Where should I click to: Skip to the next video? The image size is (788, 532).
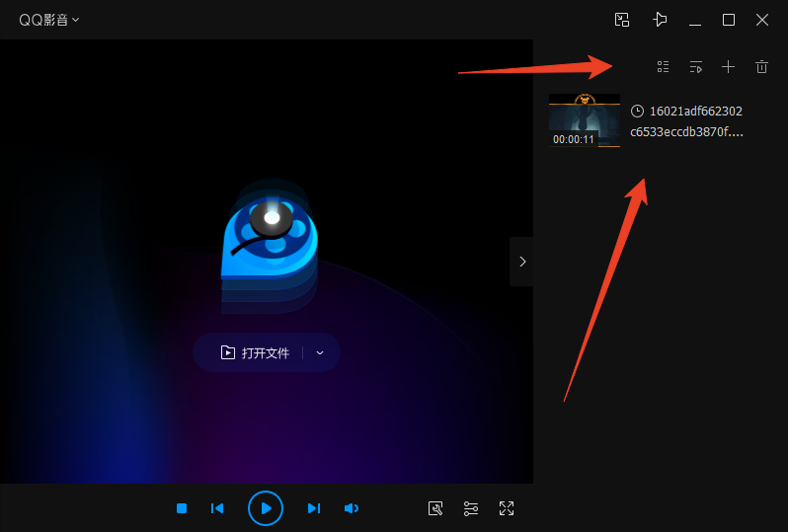point(313,508)
